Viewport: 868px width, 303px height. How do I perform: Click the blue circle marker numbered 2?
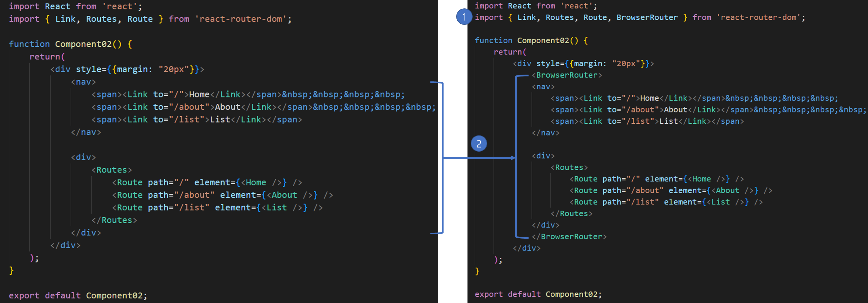[x=479, y=144]
